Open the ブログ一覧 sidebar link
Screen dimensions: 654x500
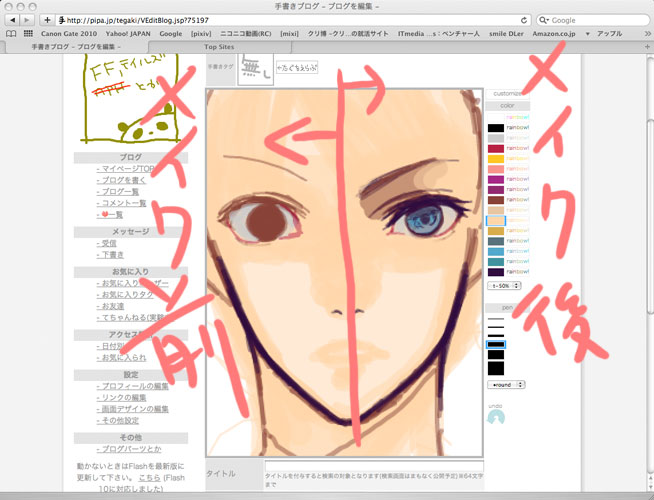click(x=118, y=192)
